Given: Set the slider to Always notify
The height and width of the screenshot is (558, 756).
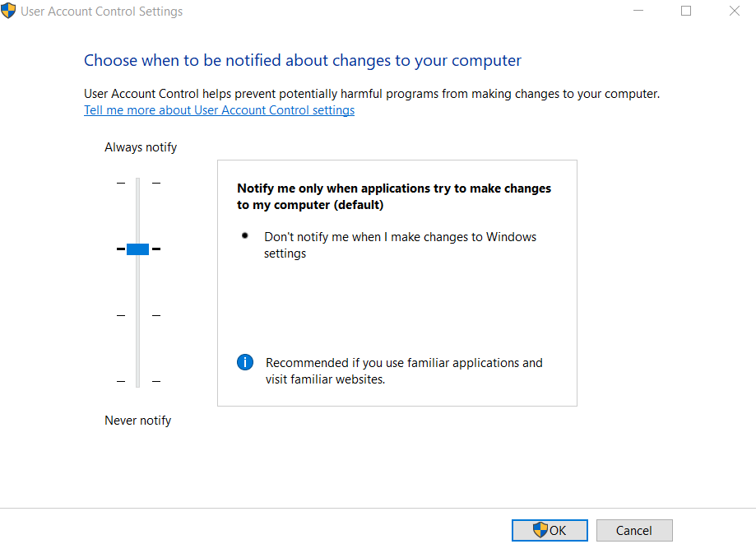Looking at the screenshot, I should (137, 182).
